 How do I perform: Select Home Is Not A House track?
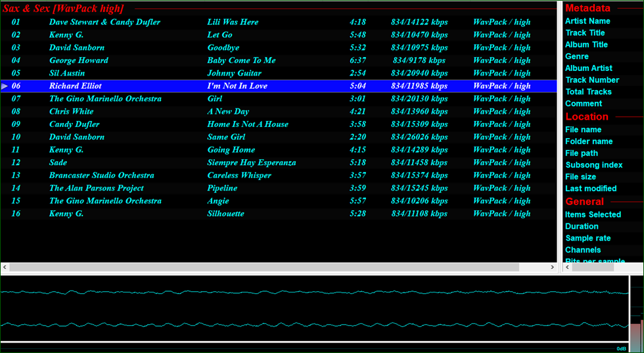(x=279, y=124)
